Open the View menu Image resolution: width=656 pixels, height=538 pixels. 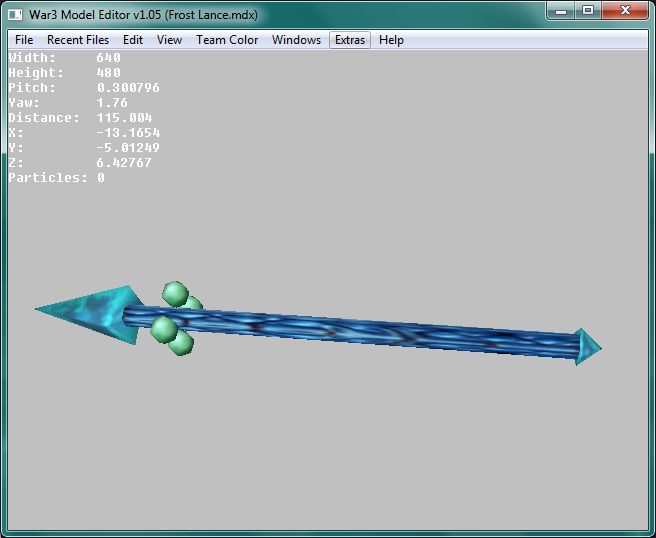click(x=169, y=40)
